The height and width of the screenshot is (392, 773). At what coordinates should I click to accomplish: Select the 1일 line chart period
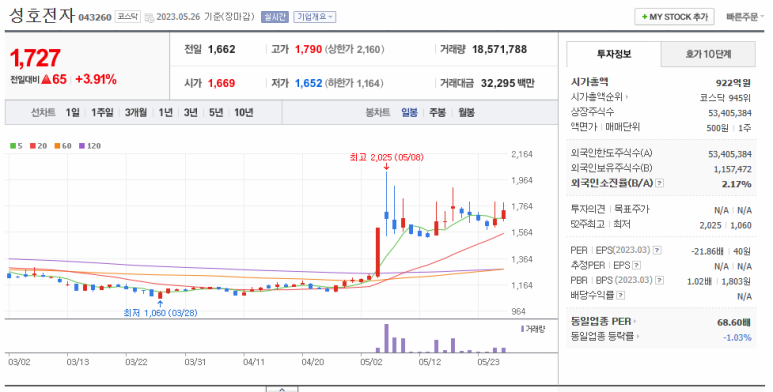tap(72, 112)
